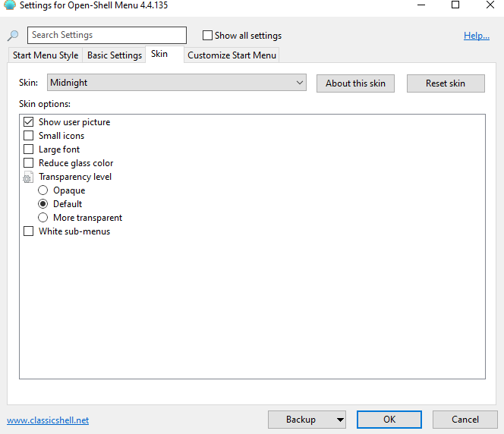
Task: Switch to Basic Settings tab
Action: click(x=115, y=55)
